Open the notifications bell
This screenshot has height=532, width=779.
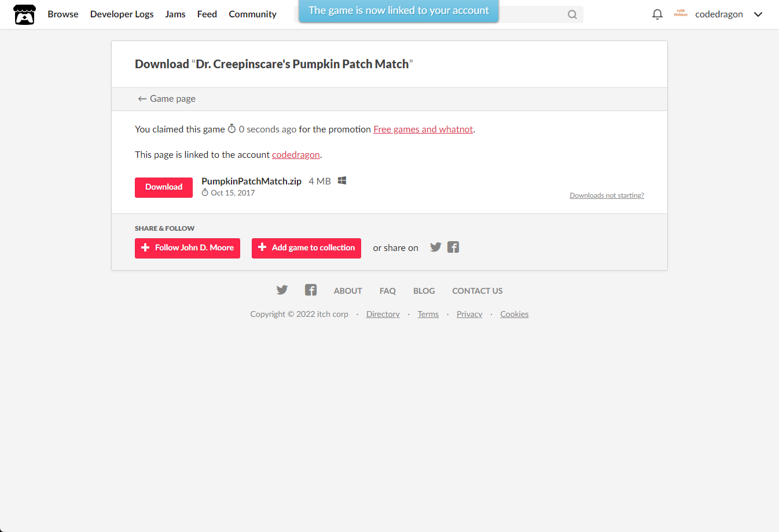coord(657,14)
